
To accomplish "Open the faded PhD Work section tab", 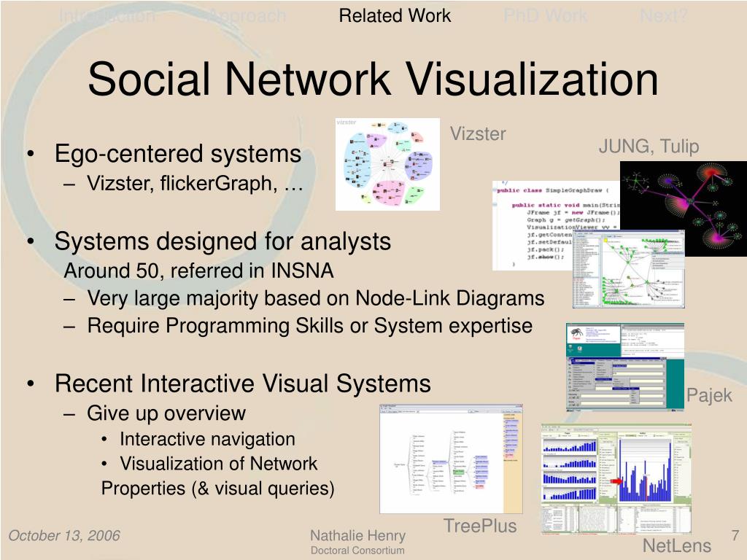I will [546, 16].
